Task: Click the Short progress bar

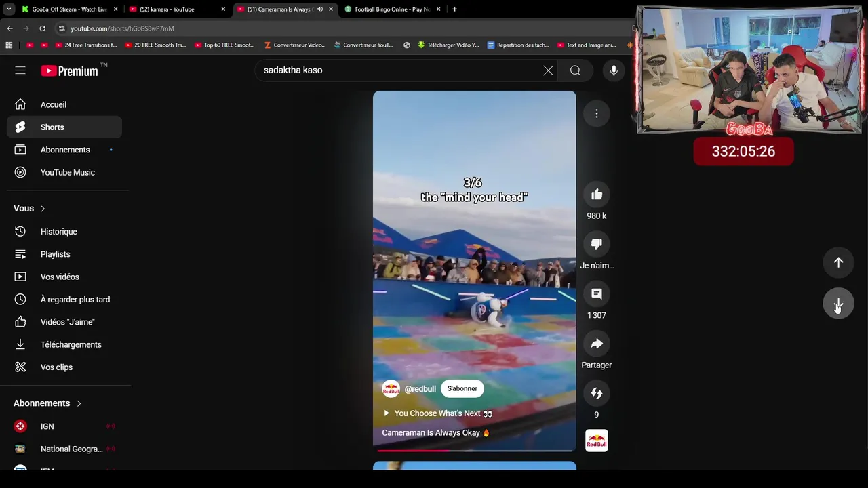Action: [x=474, y=450]
